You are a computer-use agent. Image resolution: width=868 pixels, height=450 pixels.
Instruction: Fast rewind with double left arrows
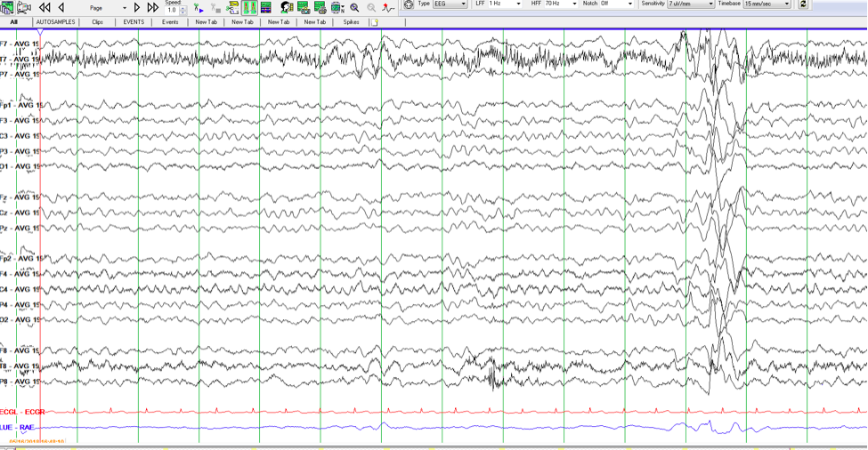[45, 7]
